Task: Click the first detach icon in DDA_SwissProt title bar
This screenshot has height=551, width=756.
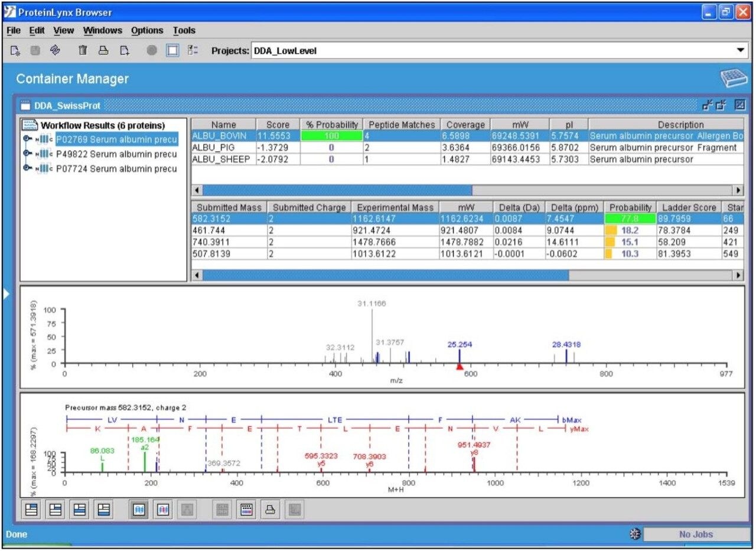Action: (706, 106)
